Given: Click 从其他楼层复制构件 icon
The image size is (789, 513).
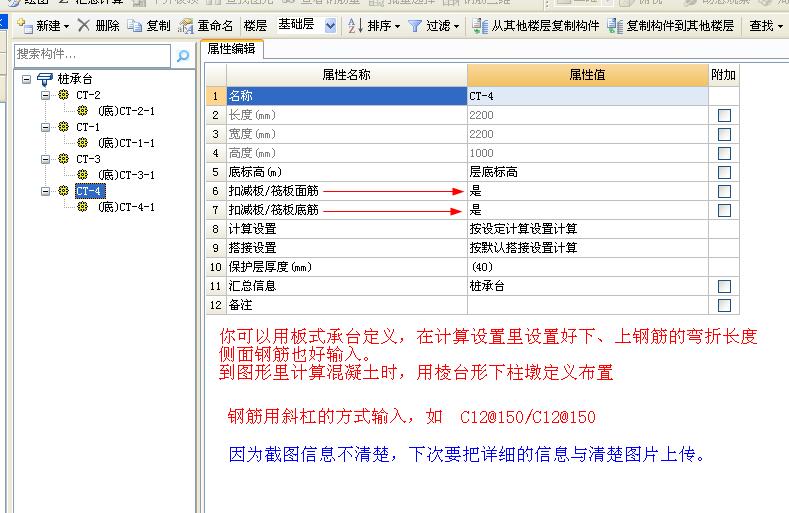Looking at the screenshot, I should coord(480,26).
